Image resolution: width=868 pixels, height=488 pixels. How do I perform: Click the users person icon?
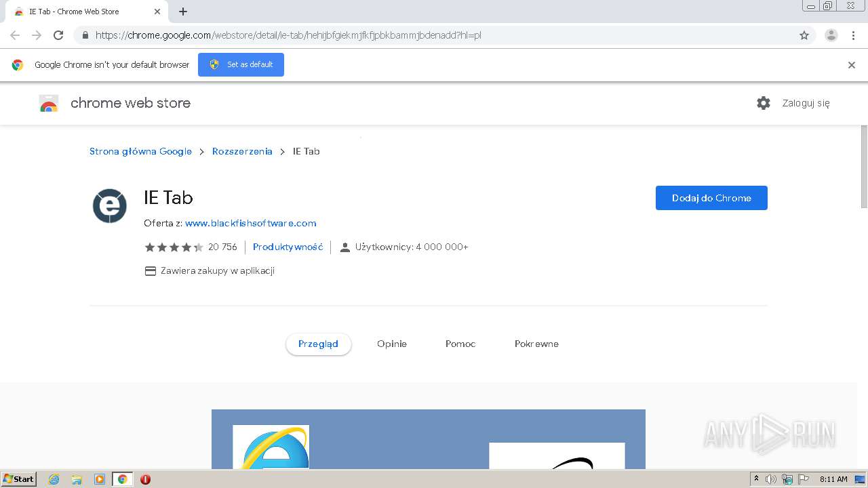coord(344,247)
